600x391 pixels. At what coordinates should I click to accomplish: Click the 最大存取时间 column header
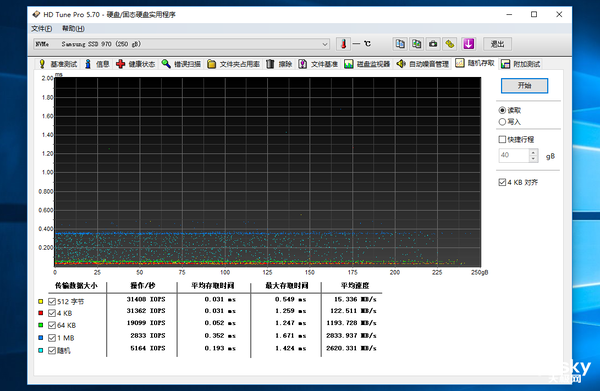(x=287, y=285)
